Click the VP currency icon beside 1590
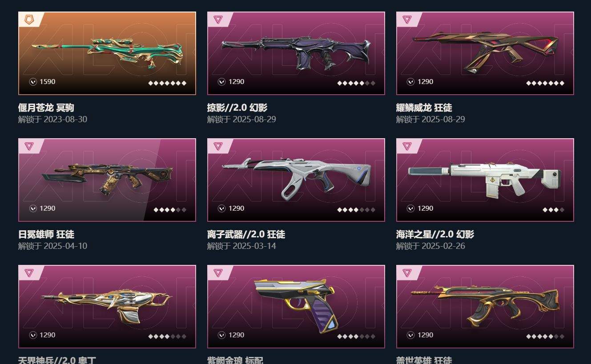 pos(33,82)
